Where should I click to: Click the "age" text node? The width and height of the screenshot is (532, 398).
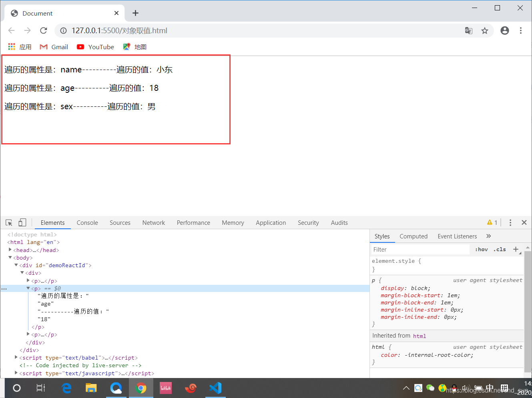[46, 304]
